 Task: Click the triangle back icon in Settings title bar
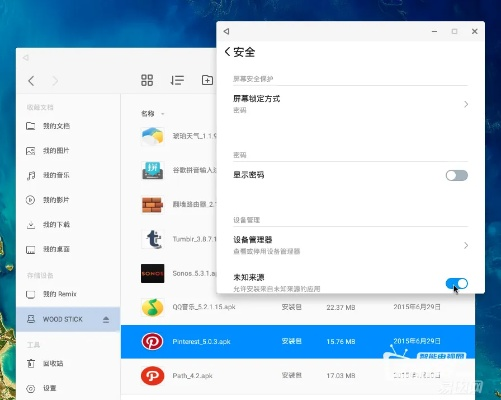point(226,31)
